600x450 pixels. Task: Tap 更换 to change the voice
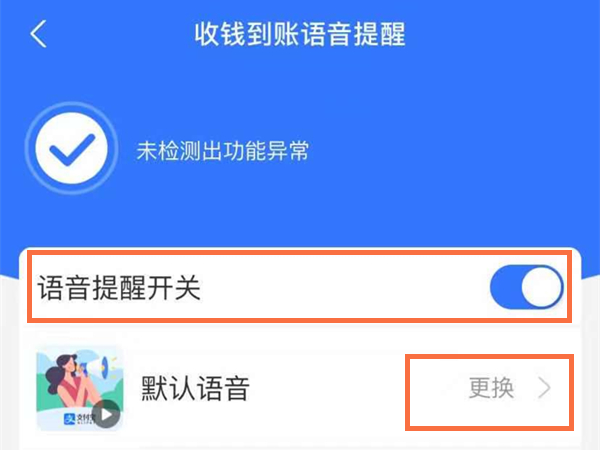(491, 388)
